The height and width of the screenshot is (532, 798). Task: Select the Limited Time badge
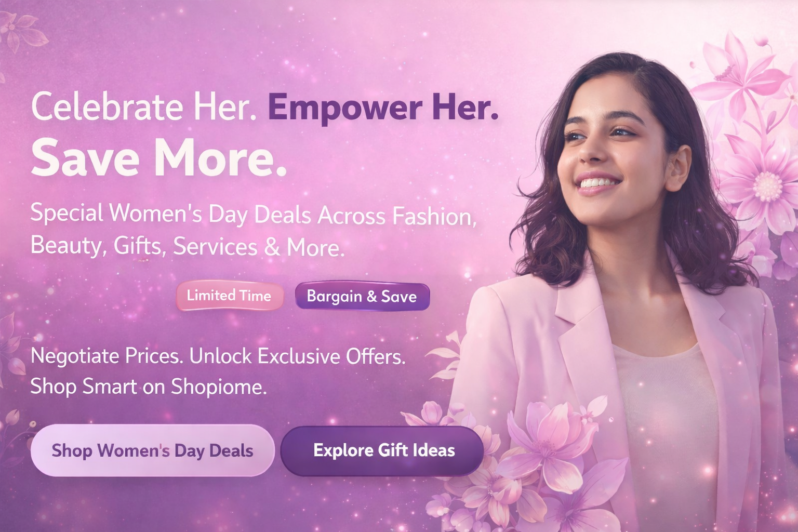click(230, 296)
